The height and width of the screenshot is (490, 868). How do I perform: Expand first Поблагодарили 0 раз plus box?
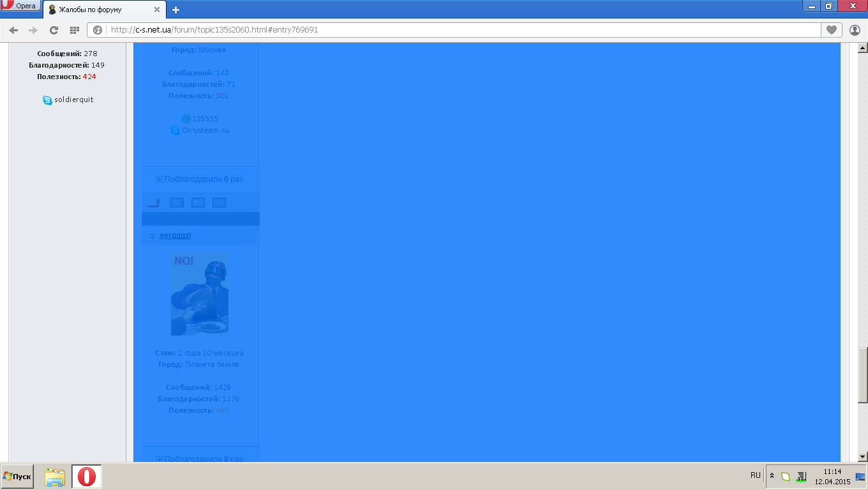160,179
